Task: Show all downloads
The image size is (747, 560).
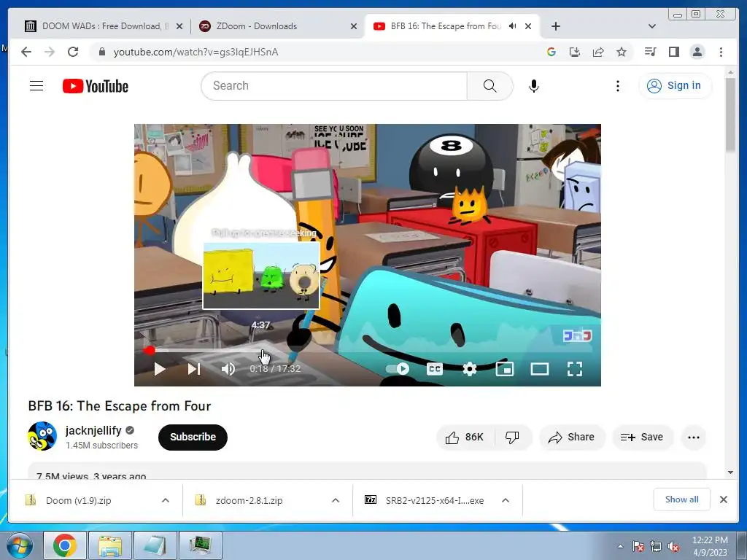Action: pos(682,499)
